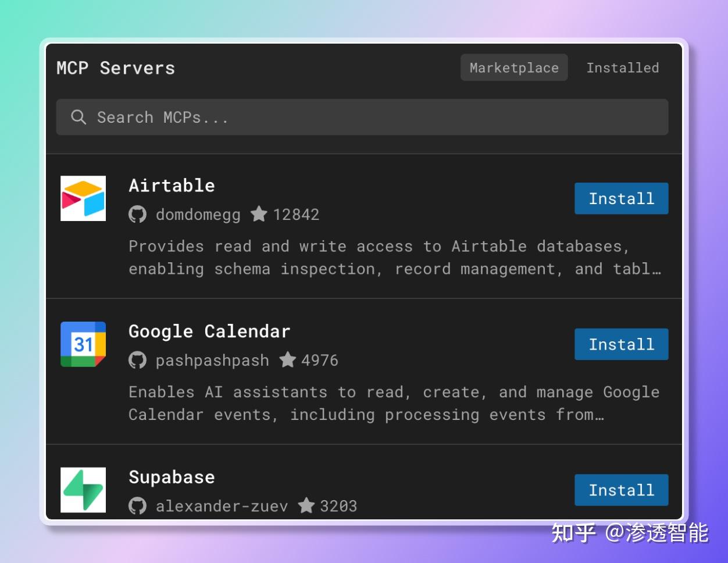
Task: Switch to the Marketplace tab
Action: click(514, 68)
